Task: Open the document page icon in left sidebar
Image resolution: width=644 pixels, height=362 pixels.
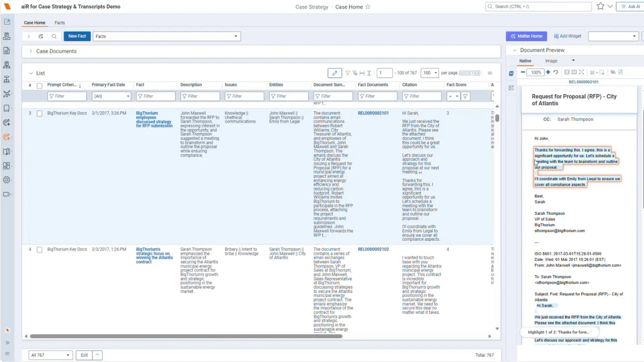Action: (7, 51)
